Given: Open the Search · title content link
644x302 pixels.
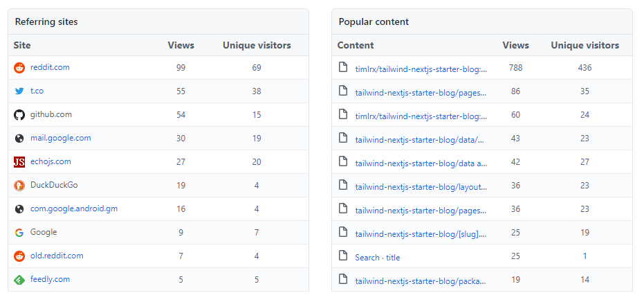Looking at the screenshot, I should [377, 258].
